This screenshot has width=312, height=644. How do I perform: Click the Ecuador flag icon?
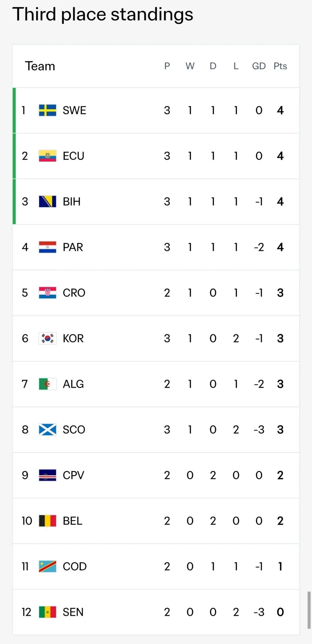(48, 156)
